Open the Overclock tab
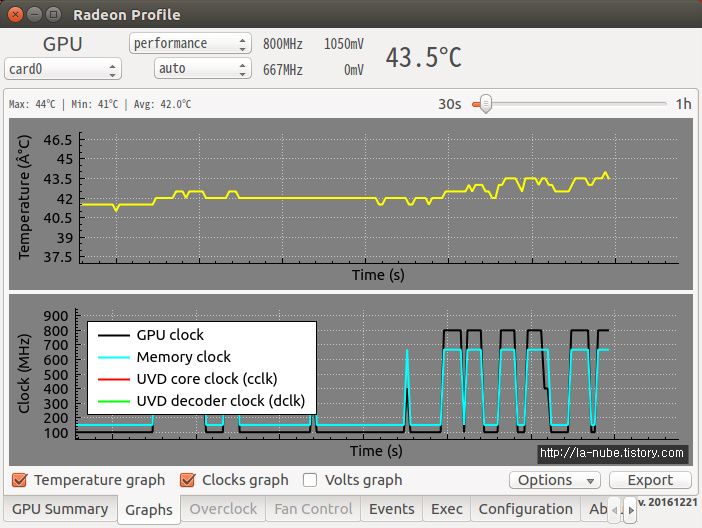The height and width of the screenshot is (528, 702). 223,509
